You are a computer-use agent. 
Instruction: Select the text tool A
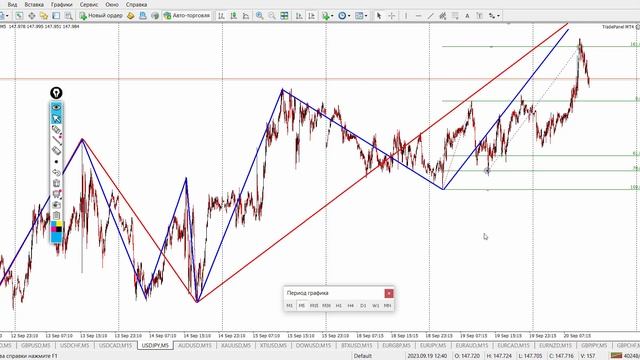click(467, 16)
